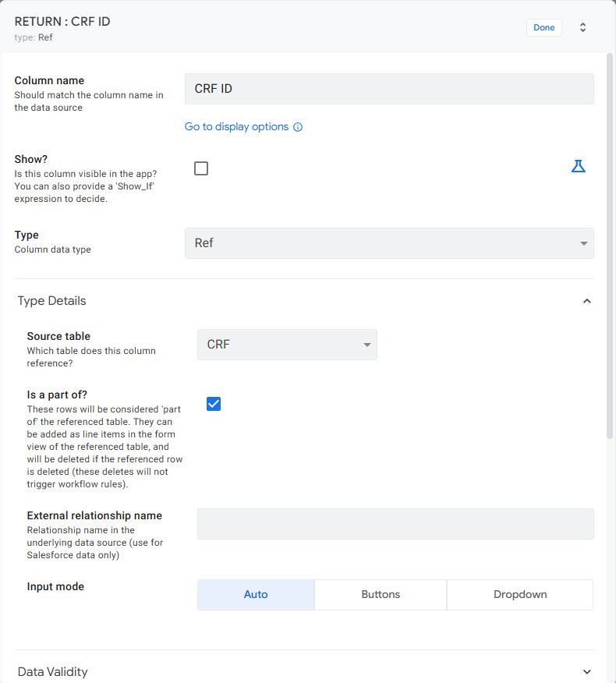This screenshot has height=683, width=616.
Task: Collapse the Type Details section chevron
Action: click(x=587, y=301)
